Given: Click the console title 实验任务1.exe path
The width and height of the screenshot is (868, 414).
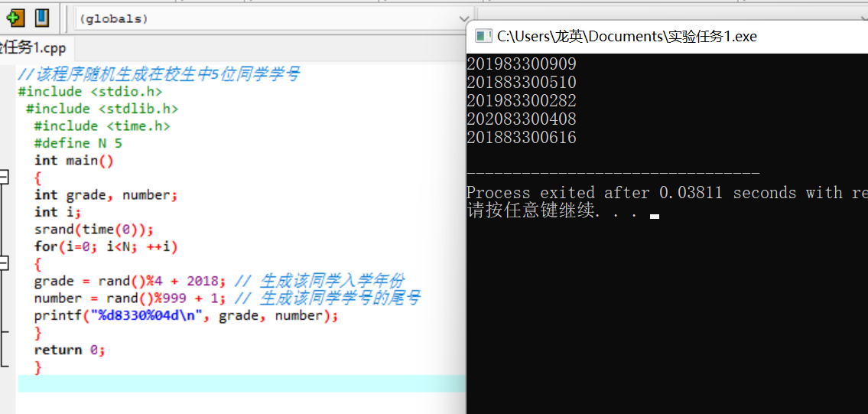Looking at the screenshot, I should tap(626, 37).
